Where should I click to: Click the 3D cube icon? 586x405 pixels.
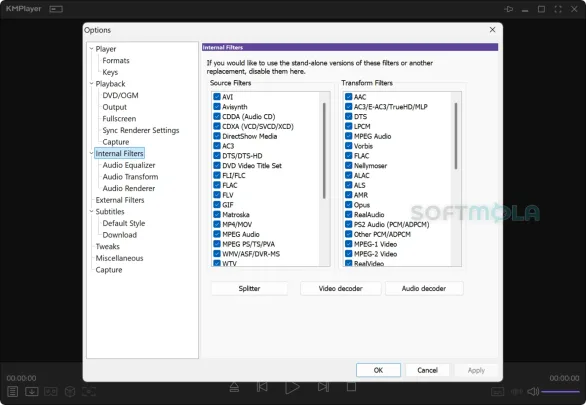(x=70, y=391)
